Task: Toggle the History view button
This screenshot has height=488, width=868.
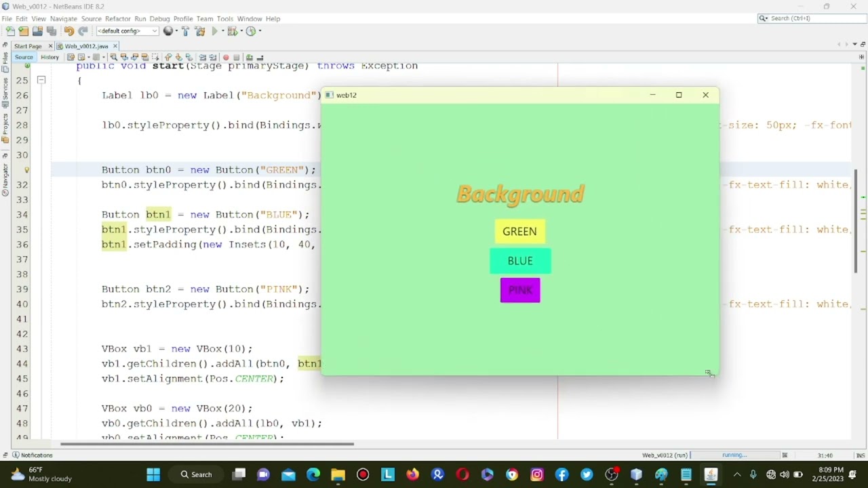Action: click(50, 58)
